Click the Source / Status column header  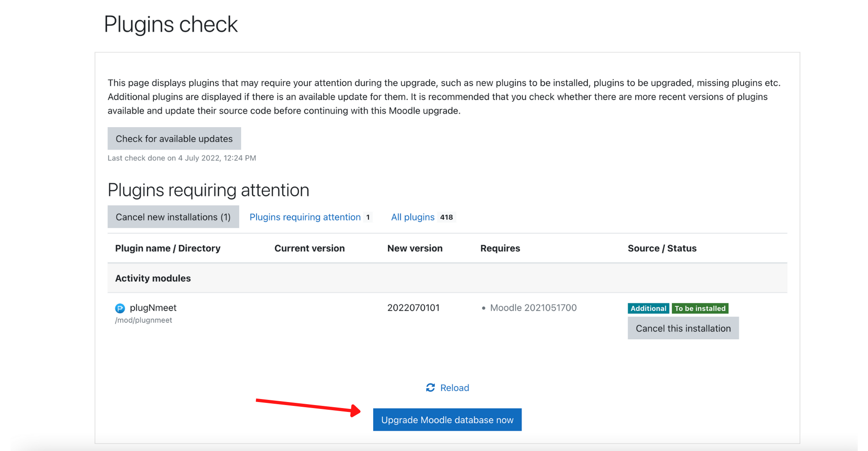click(x=662, y=248)
